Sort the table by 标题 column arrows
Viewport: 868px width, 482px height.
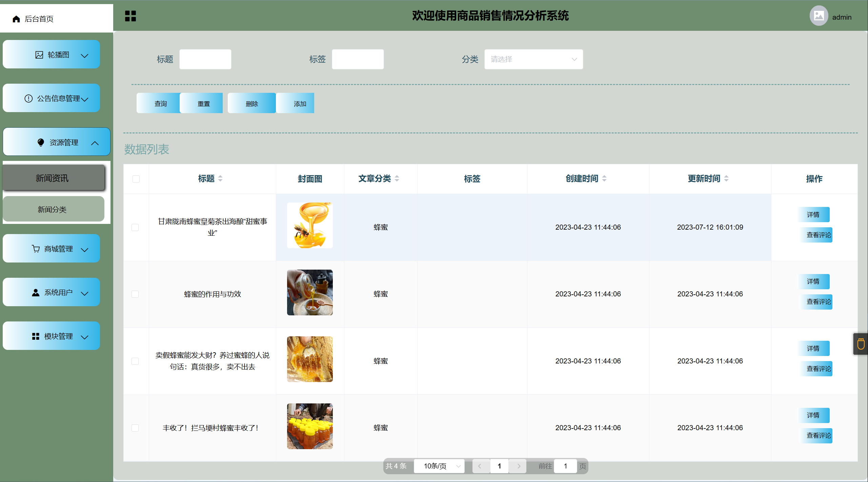click(220, 179)
